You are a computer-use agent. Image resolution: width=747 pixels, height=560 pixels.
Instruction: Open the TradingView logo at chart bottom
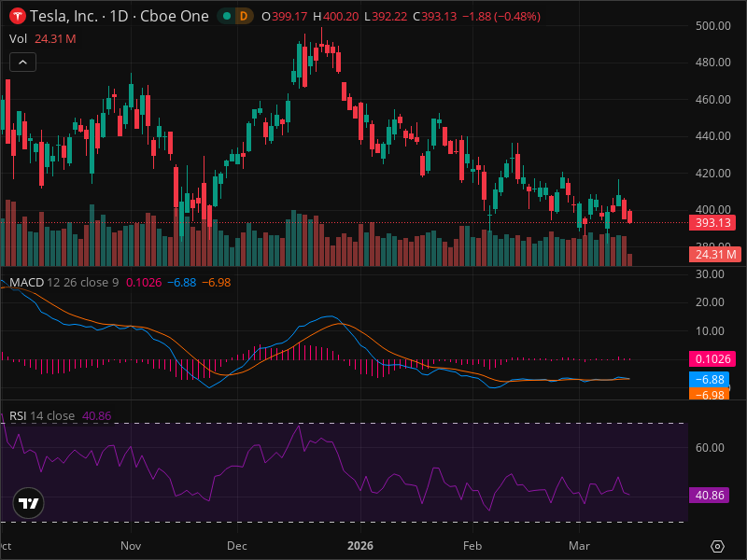(29, 503)
